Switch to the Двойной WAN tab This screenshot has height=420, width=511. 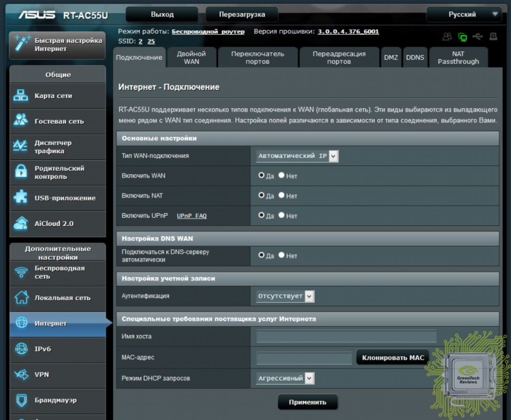tap(191, 58)
